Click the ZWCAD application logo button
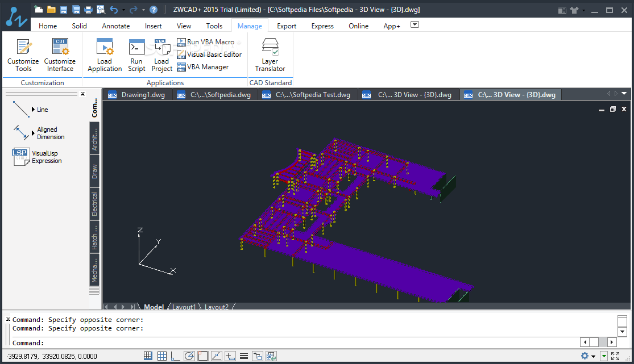Screen dimensions: 634x364 pyautogui.click(x=16, y=16)
